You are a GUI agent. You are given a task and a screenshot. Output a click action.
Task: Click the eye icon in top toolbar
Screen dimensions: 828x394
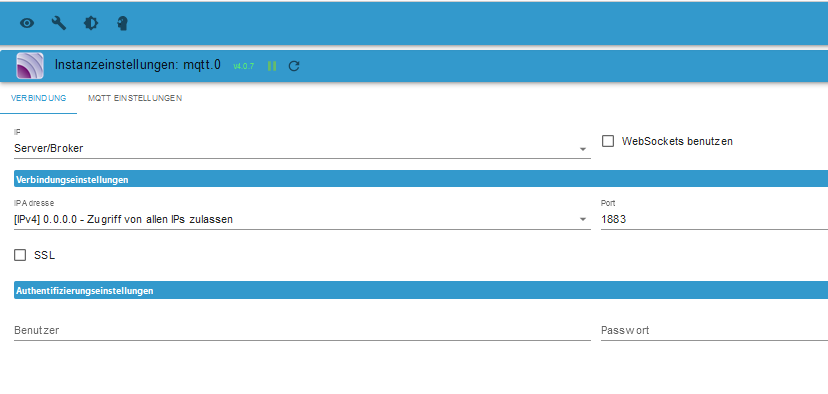(27, 23)
